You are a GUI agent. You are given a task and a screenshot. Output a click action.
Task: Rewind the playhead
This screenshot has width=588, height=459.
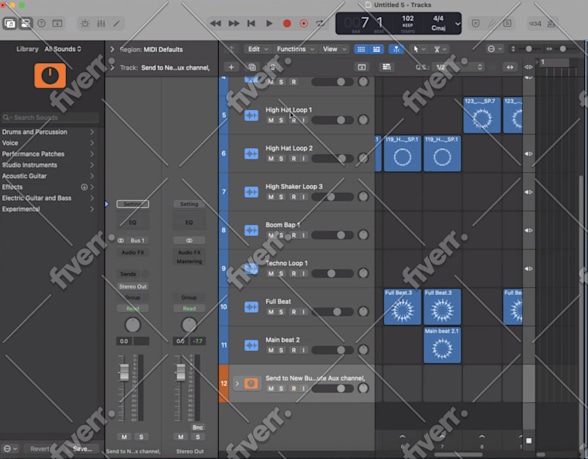pos(215,24)
